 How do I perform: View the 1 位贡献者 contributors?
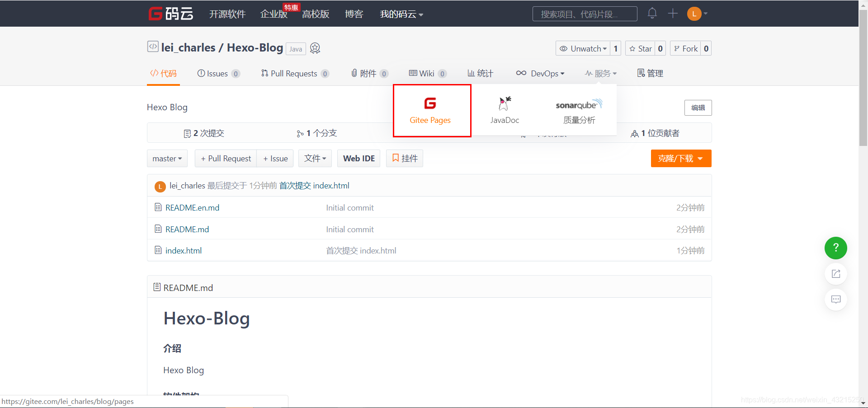[x=655, y=133]
